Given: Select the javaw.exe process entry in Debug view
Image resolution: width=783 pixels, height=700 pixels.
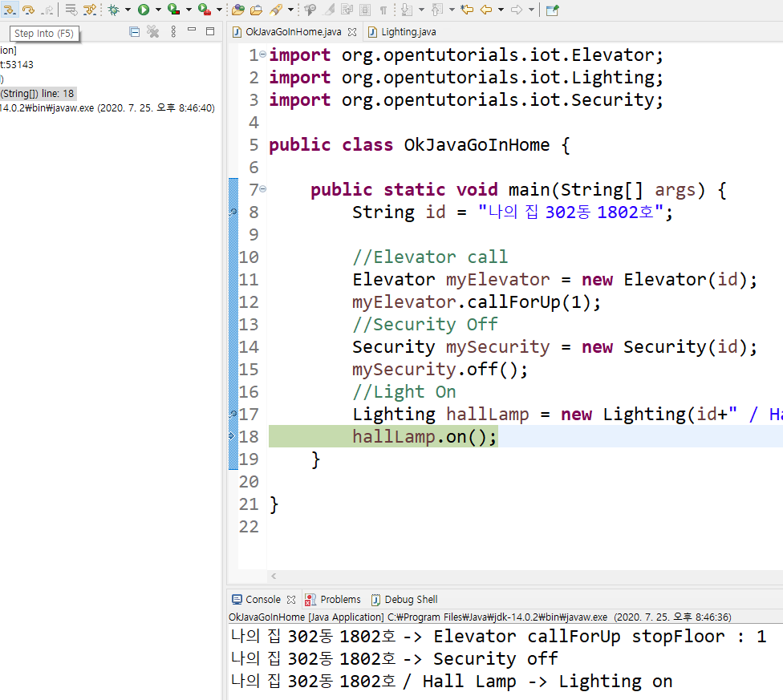Looking at the screenshot, I should pyautogui.click(x=108, y=107).
